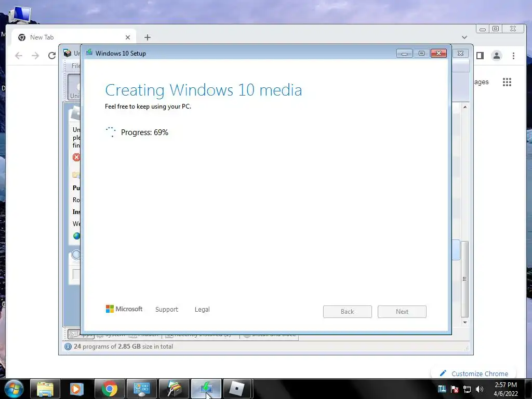Open a new tab with the Chrome plus button

[147, 37]
